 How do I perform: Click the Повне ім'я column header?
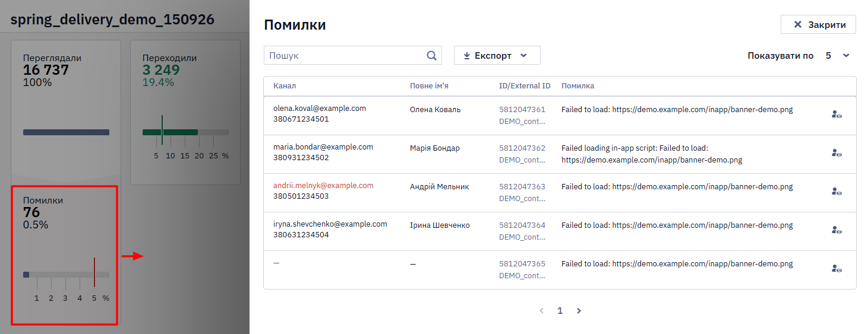coord(429,86)
